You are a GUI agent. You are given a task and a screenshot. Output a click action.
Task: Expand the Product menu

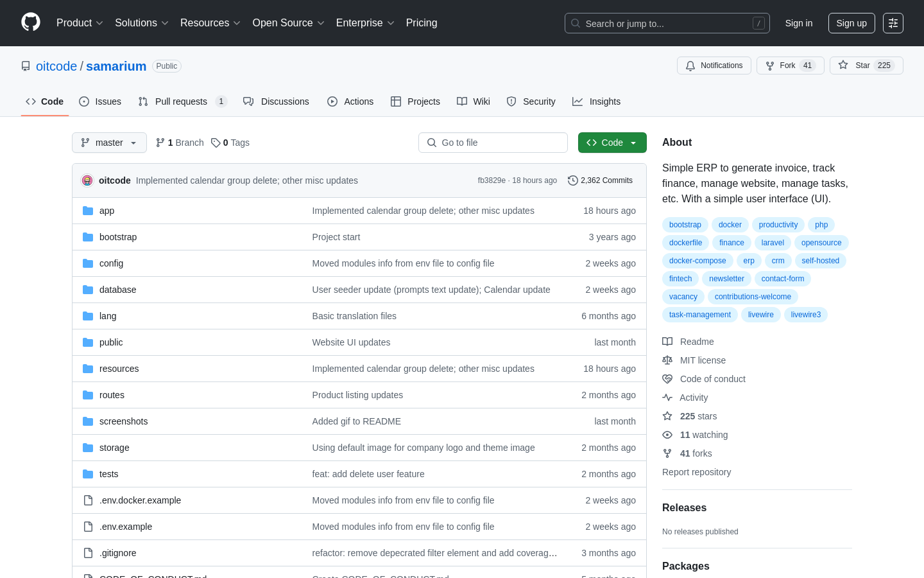[x=80, y=23]
